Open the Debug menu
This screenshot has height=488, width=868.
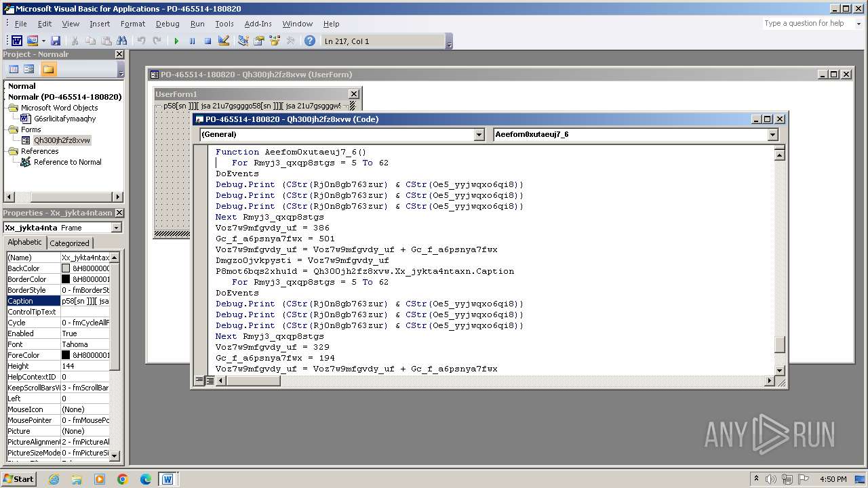167,24
